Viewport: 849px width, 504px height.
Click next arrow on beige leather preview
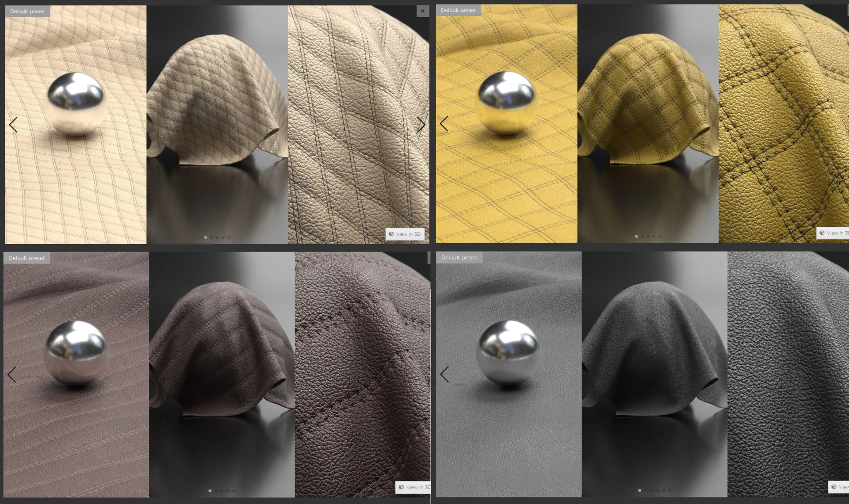point(421,125)
